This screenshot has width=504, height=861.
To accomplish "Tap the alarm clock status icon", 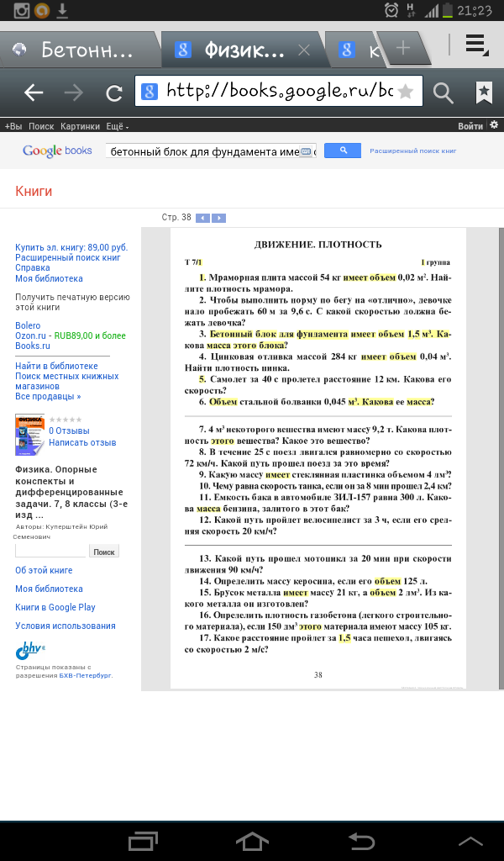I will 391,10.
